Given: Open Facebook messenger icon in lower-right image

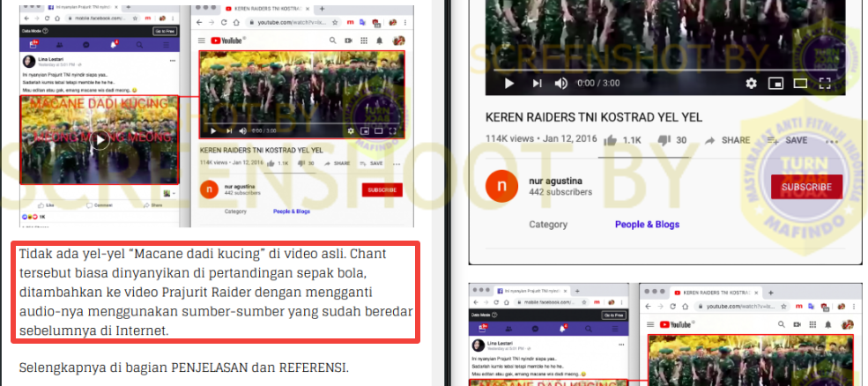Looking at the screenshot, I should 535,329.
